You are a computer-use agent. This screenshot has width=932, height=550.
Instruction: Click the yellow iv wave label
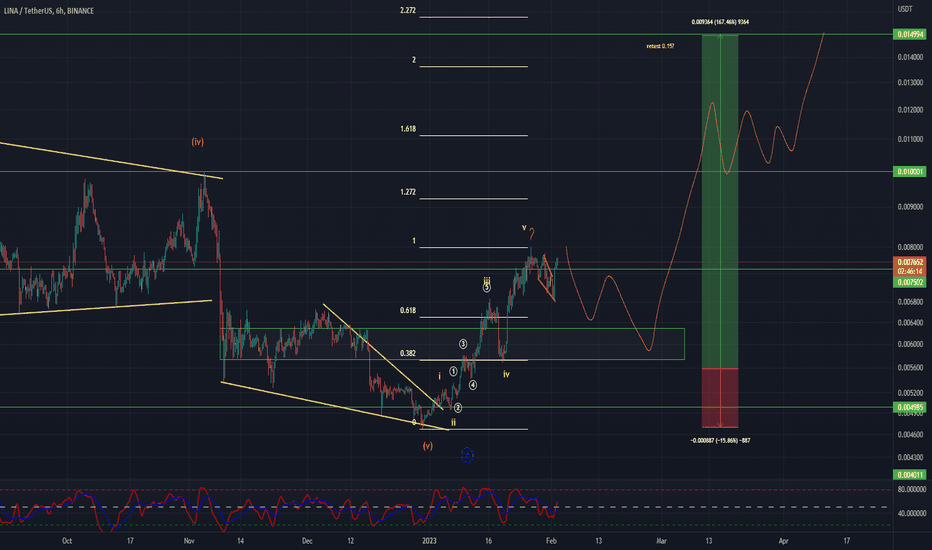506,374
